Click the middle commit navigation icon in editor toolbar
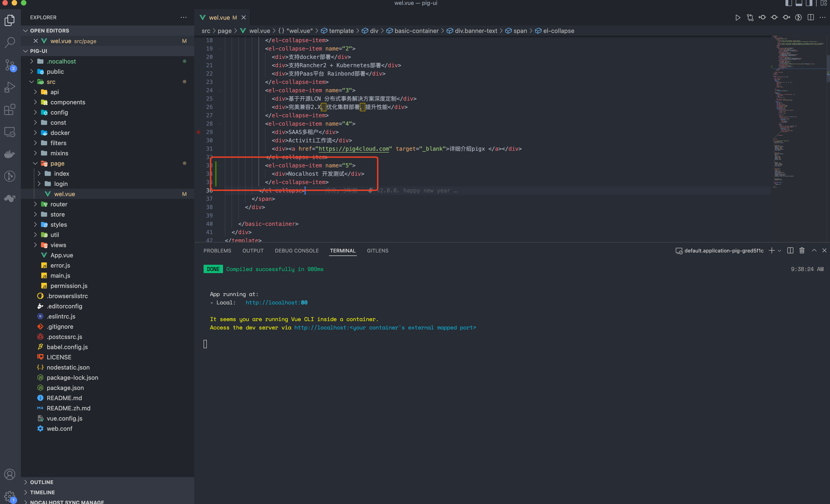This screenshot has width=830, height=504. (774, 18)
